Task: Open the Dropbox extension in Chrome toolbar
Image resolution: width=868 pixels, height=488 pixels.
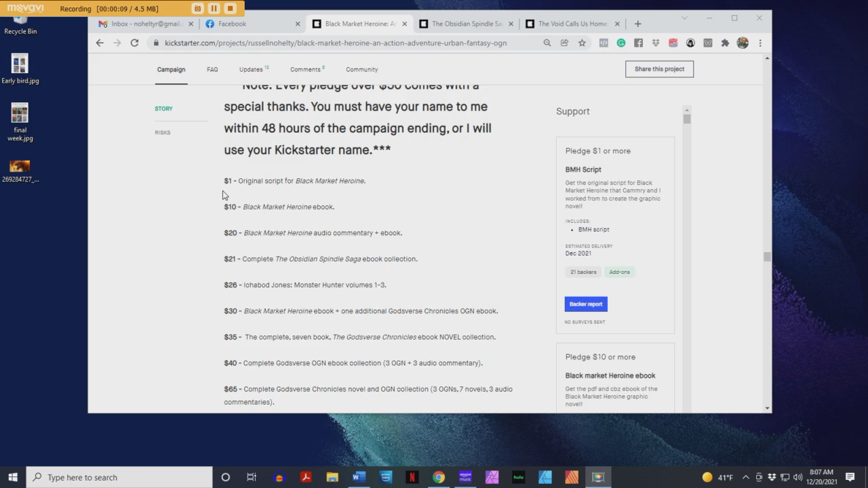Action: (x=656, y=43)
